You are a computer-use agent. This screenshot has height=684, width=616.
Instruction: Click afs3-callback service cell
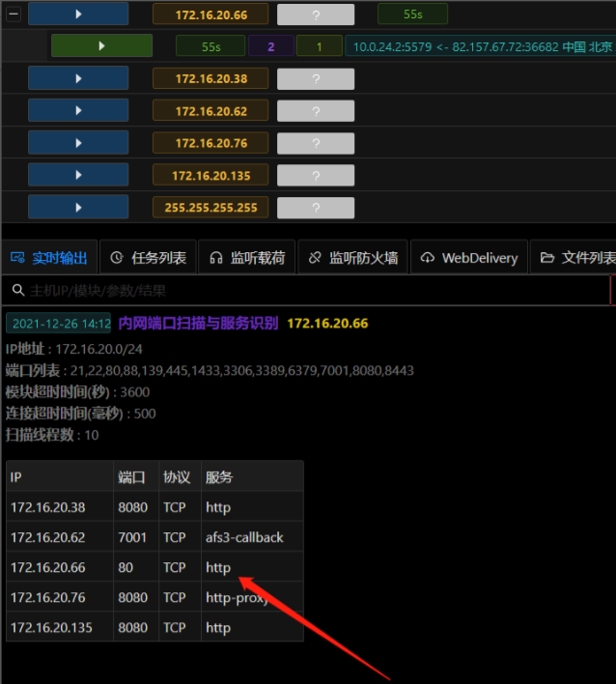pos(252,537)
